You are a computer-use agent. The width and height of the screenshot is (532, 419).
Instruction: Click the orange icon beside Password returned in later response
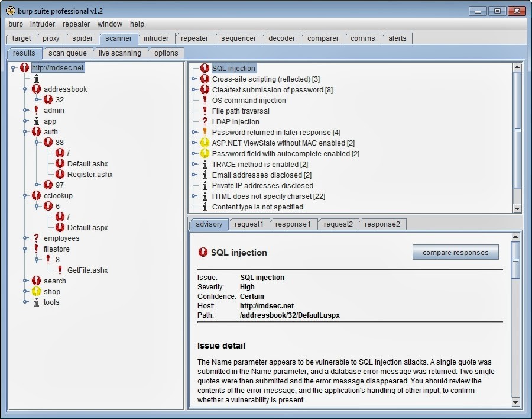(205, 132)
